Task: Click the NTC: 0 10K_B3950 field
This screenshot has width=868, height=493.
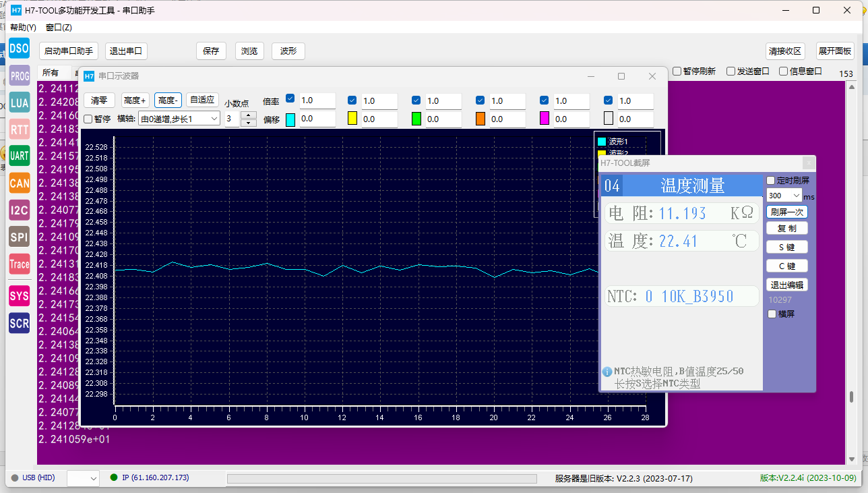Action: [x=681, y=297]
